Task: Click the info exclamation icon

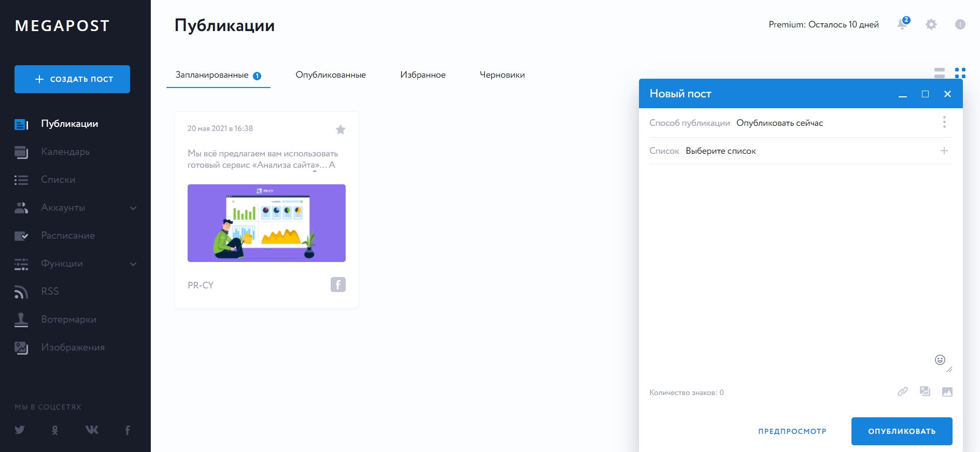Action: pos(960,24)
